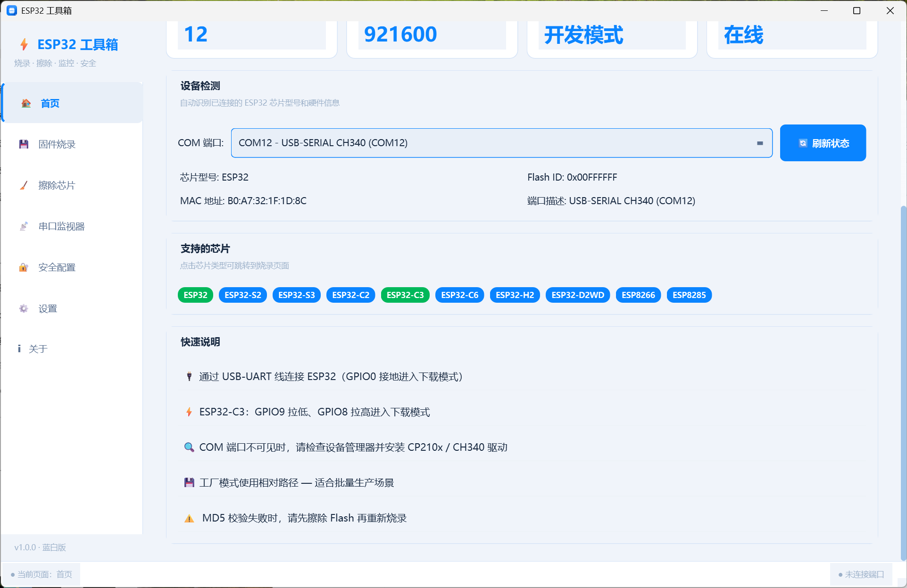
Task: Click the refresh icon inside 刷新状态 button
Action: pos(803,143)
